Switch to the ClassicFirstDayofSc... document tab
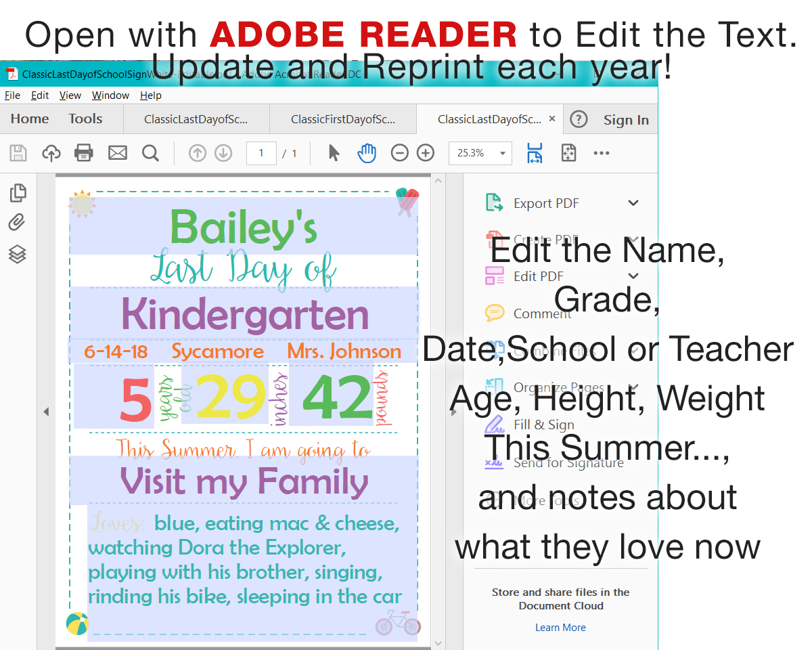The image size is (812, 650). pos(343,120)
